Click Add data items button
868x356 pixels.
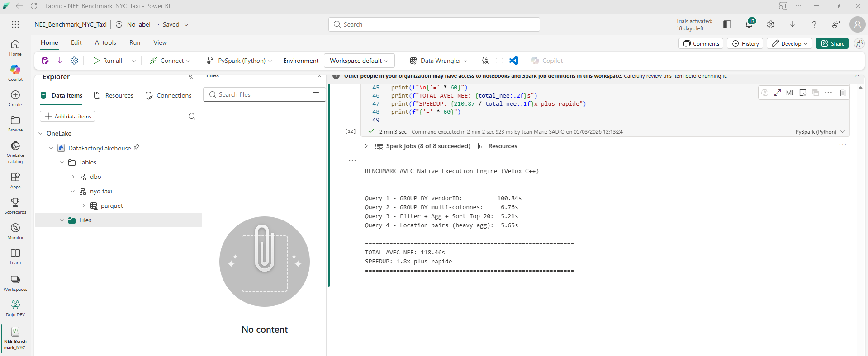pyautogui.click(x=67, y=116)
